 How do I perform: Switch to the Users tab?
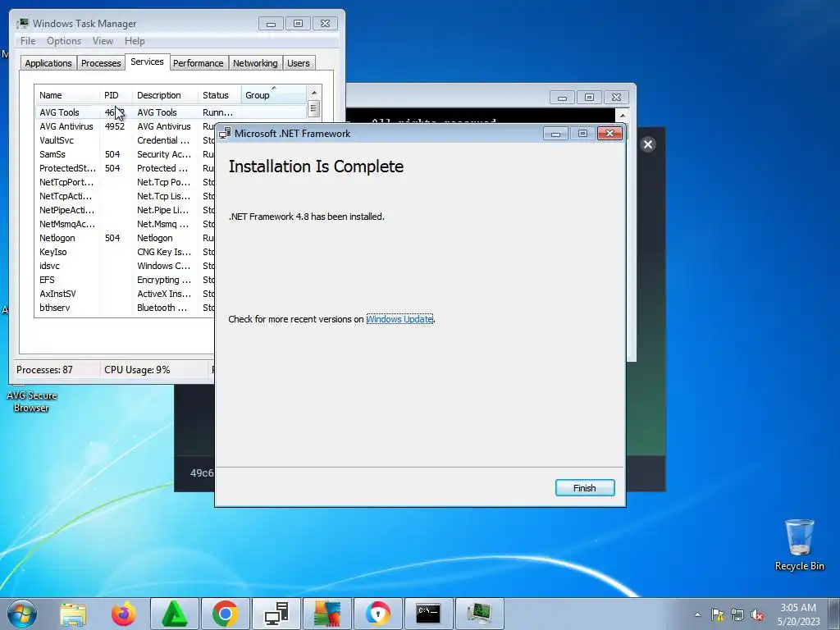(x=299, y=63)
